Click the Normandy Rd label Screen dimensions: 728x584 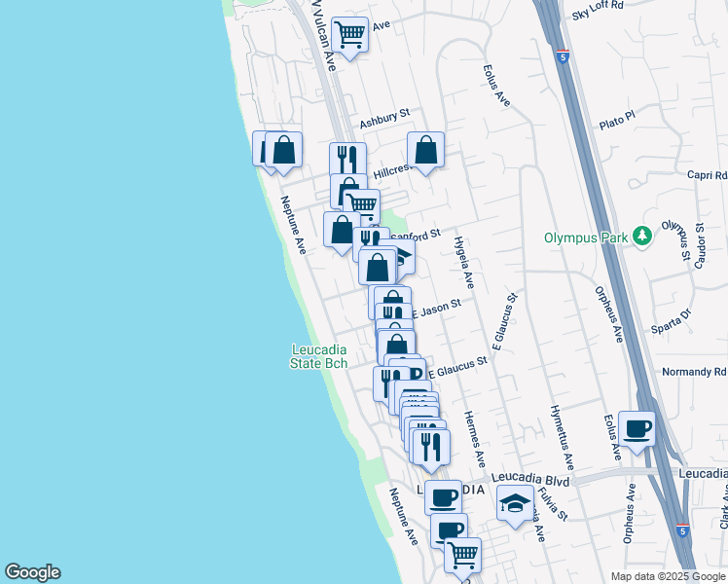coord(694,372)
